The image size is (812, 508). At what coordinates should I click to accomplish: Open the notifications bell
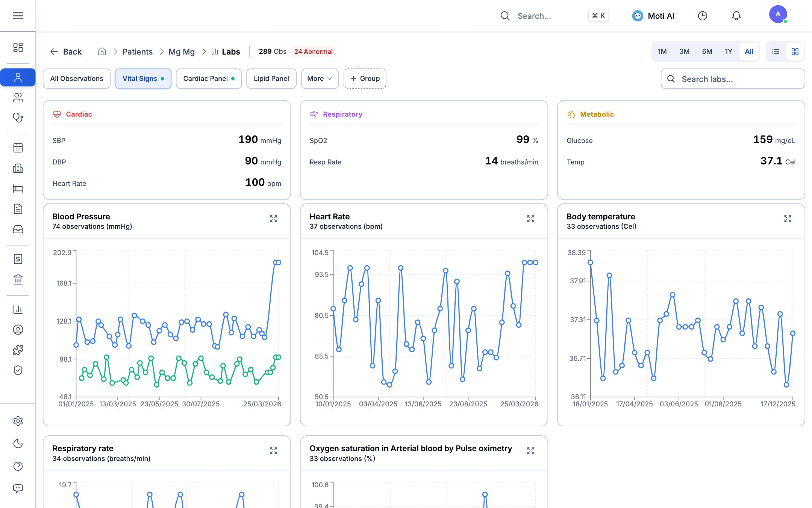click(736, 16)
